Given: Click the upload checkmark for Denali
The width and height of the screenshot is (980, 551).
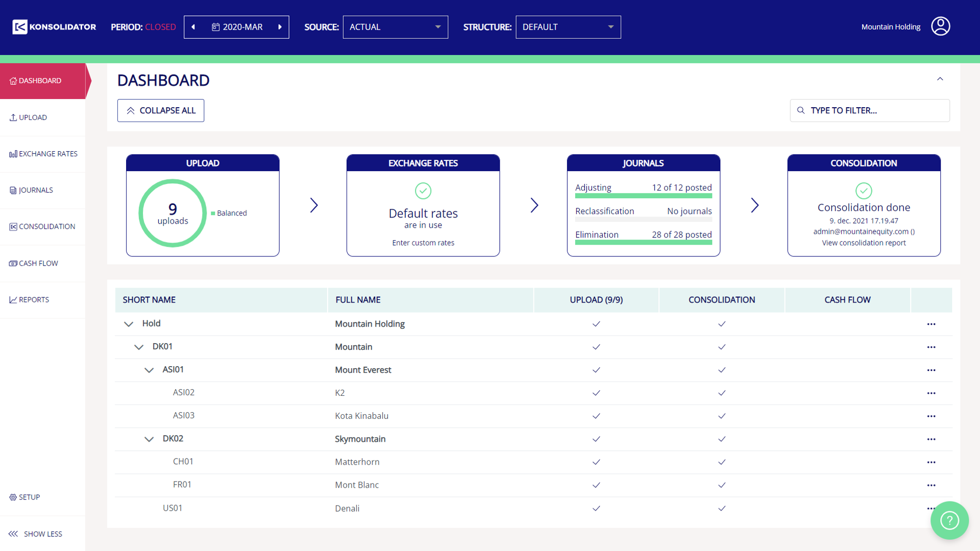Looking at the screenshot, I should pyautogui.click(x=596, y=509).
